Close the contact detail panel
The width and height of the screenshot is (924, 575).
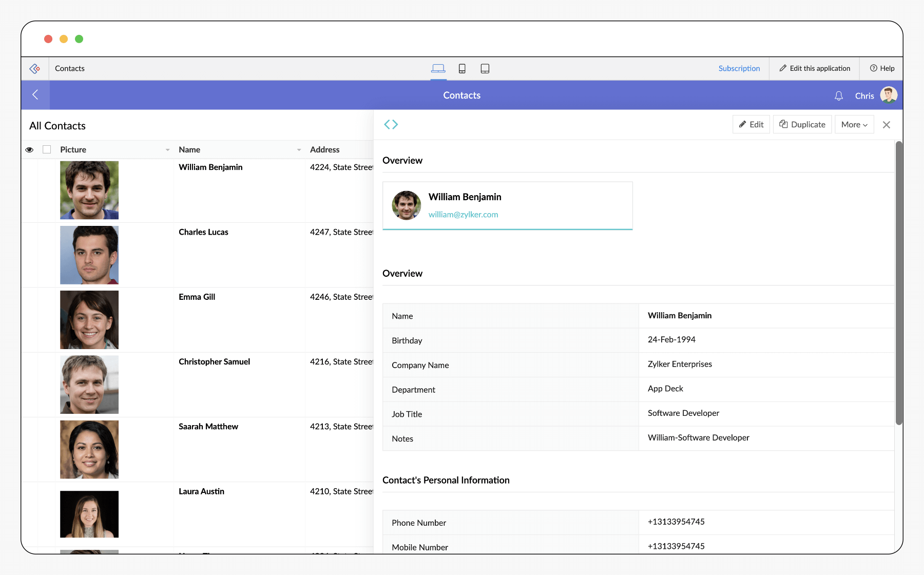[x=887, y=125]
